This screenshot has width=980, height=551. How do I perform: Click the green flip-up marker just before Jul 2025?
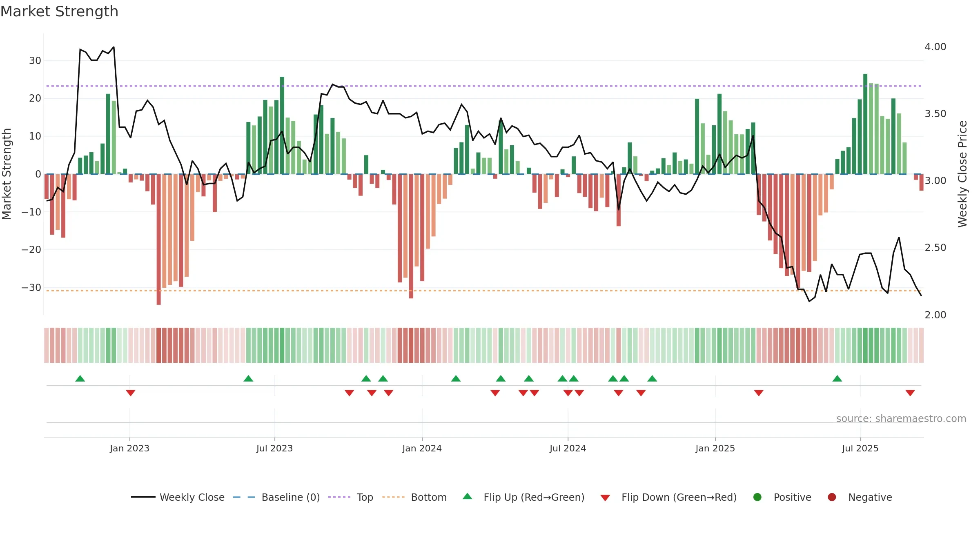click(837, 378)
